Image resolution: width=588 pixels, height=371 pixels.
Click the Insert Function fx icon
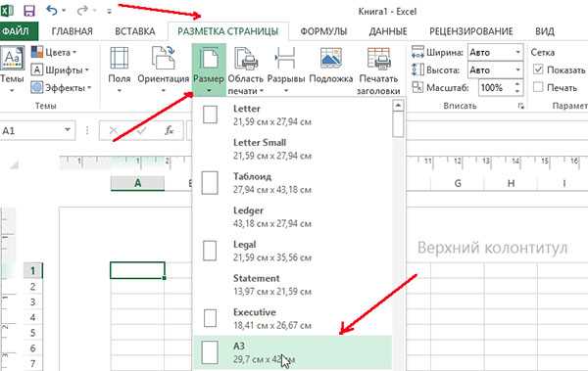[170, 130]
